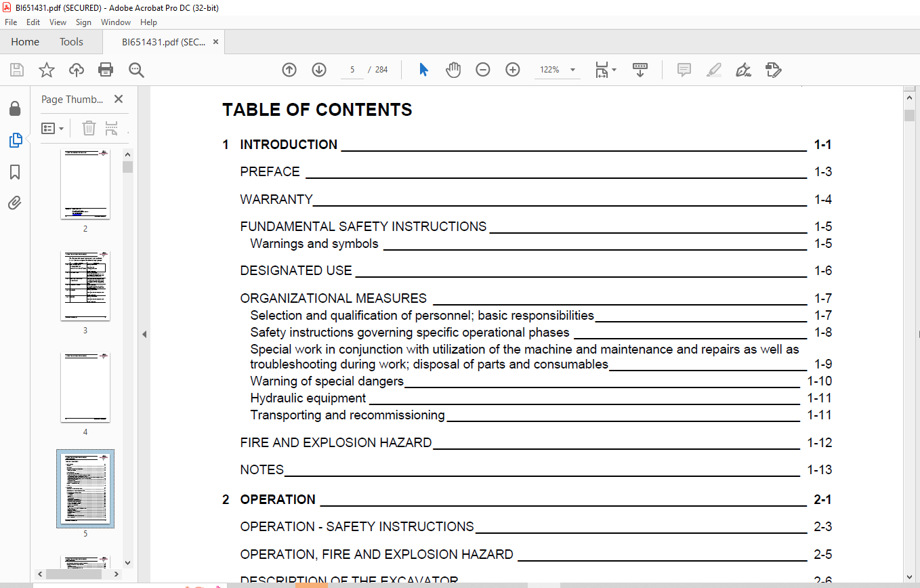Screen dimensions: 920x588
Task: Choose the Selection arrow tool
Action: click(423, 70)
